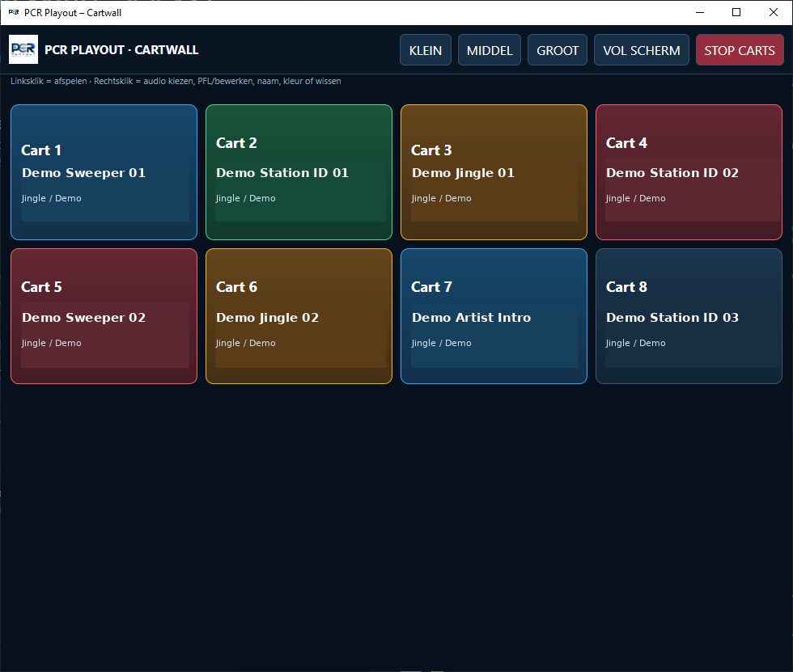Play Cart 7 Demo Artist Intro
This screenshot has height=672, width=793.
click(494, 316)
